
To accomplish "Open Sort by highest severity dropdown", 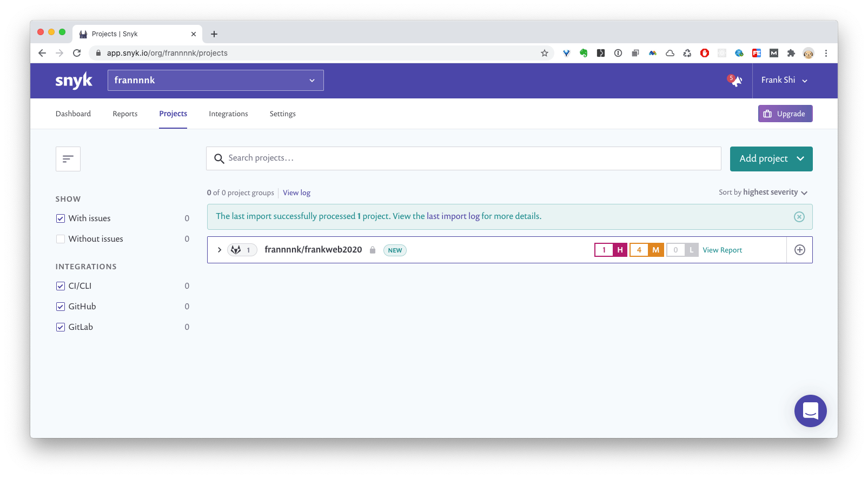I will click(763, 192).
